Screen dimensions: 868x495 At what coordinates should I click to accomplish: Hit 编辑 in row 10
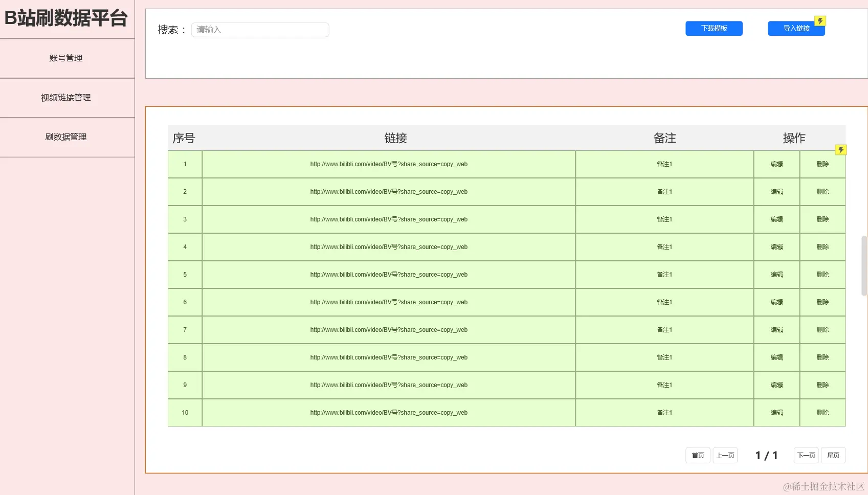pyautogui.click(x=776, y=413)
